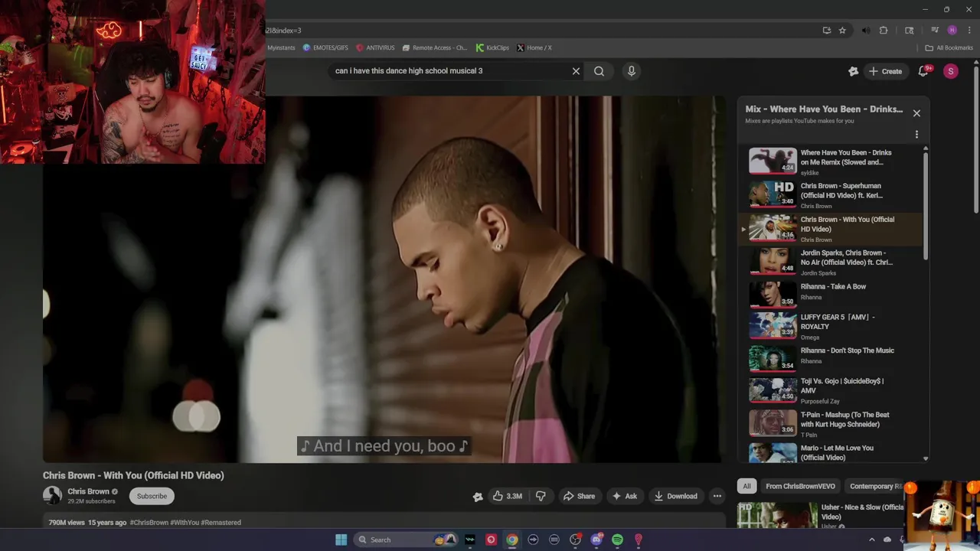This screenshot has width=980, height=551.
Task: Select the From ChrisBrownVEVO chip
Action: click(799, 486)
